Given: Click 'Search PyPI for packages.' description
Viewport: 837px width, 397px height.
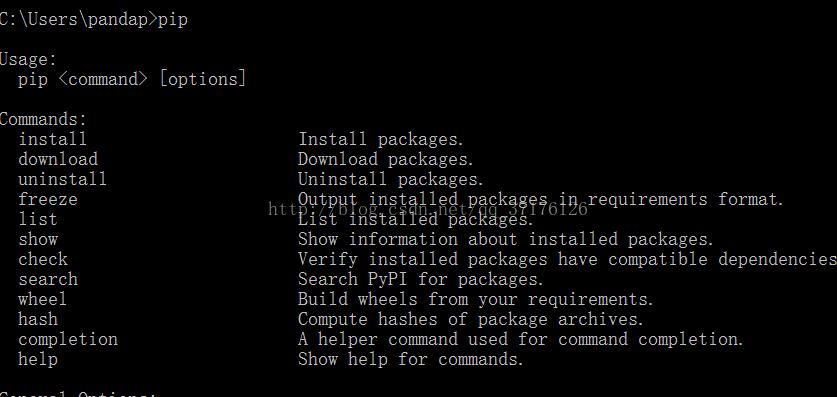Looking at the screenshot, I should (x=421, y=279).
